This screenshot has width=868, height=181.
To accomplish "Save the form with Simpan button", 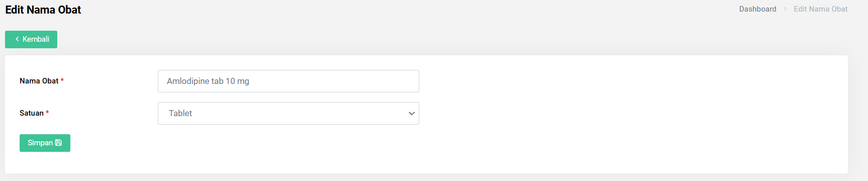I will [x=45, y=143].
